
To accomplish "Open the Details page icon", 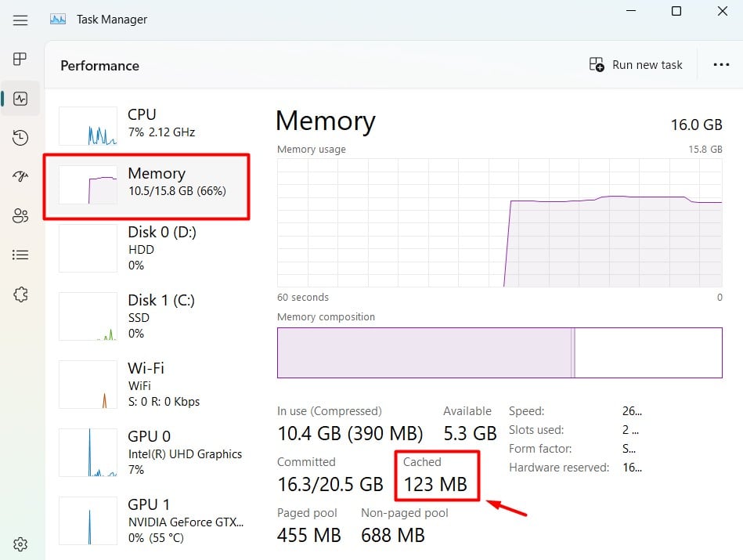I will pos(20,255).
